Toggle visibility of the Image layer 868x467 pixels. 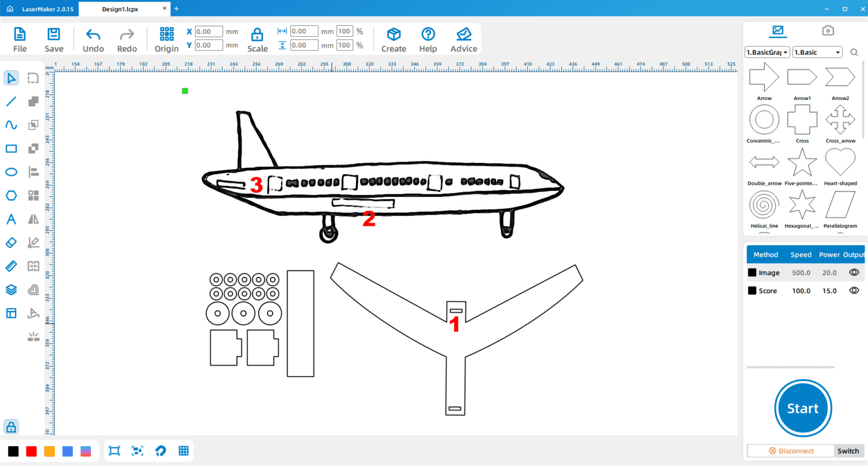(x=854, y=272)
